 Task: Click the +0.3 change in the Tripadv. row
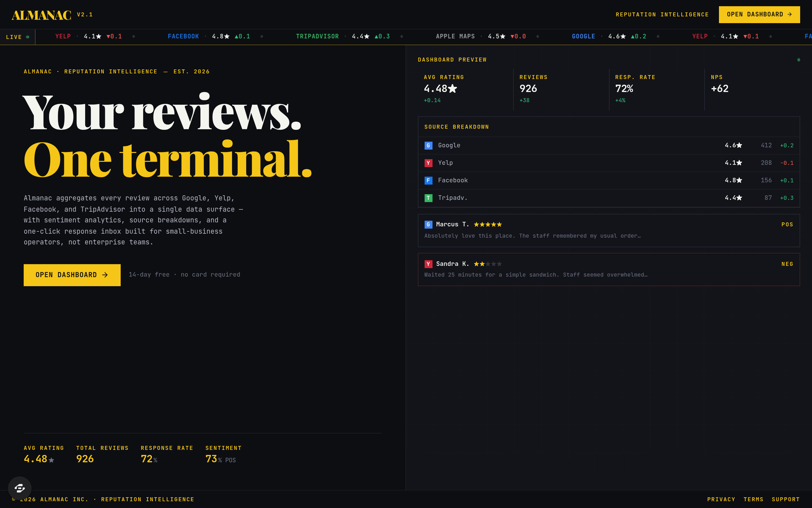point(787,198)
